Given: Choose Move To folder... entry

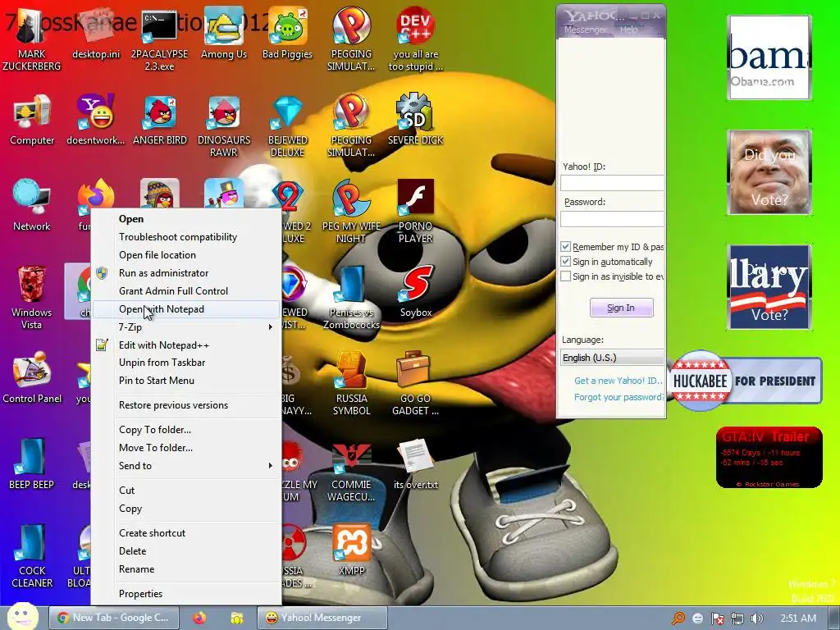Looking at the screenshot, I should pyautogui.click(x=186, y=448).
